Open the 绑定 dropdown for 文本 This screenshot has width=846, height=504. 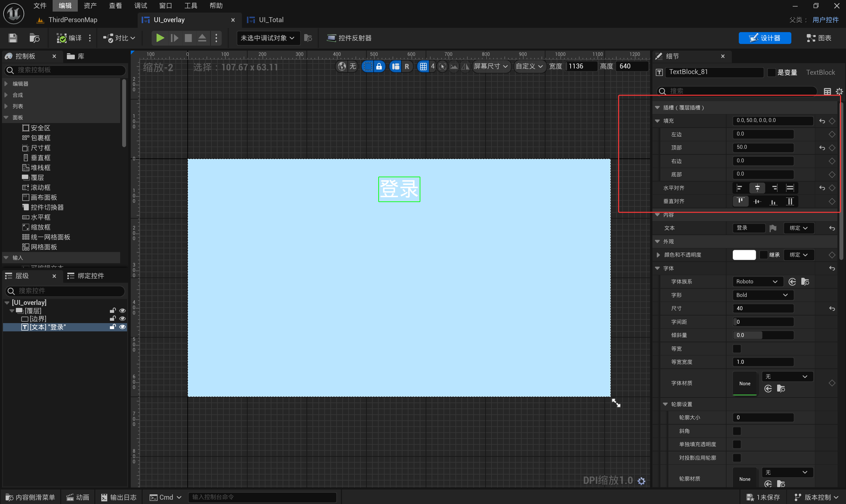[x=799, y=228]
